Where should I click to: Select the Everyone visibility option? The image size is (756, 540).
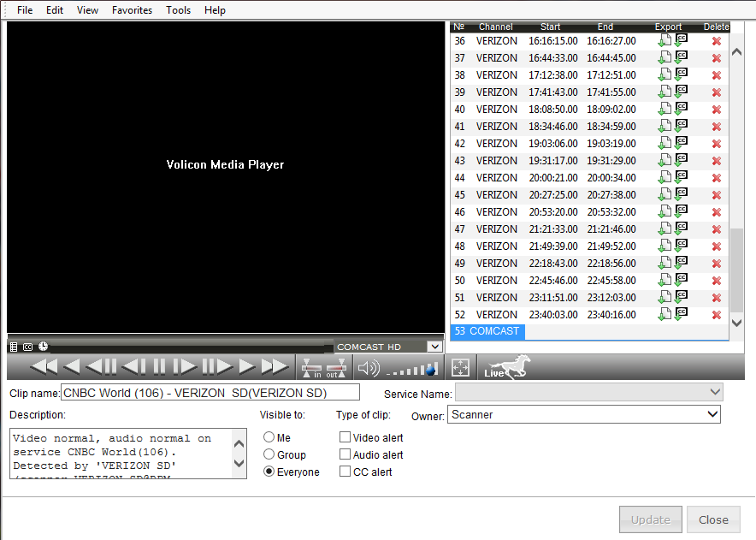(269, 472)
